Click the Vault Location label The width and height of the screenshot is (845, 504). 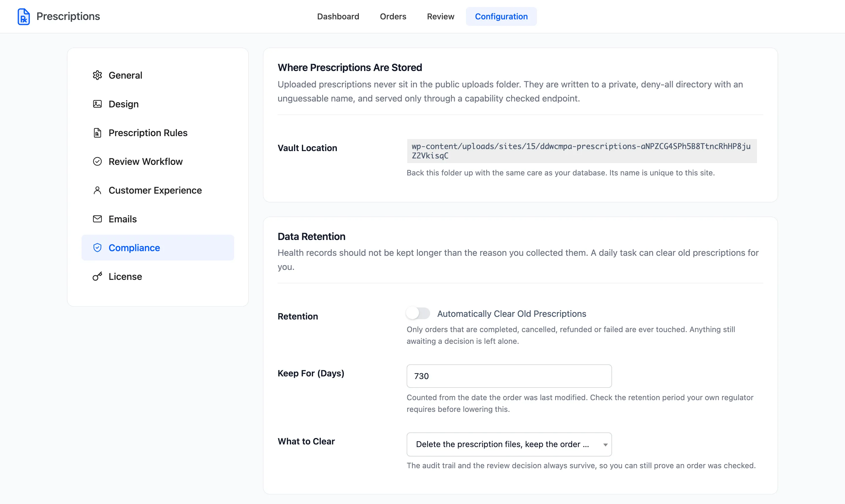point(307,148)
